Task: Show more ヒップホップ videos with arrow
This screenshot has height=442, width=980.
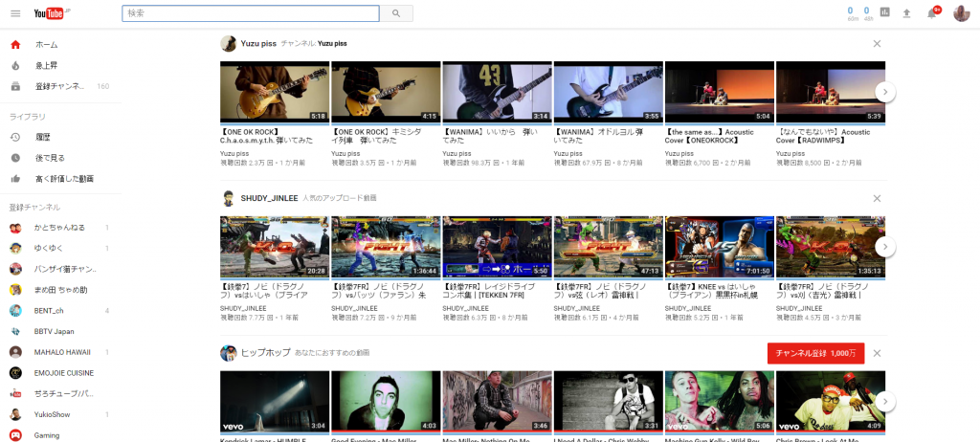Action: click(885, 402)
